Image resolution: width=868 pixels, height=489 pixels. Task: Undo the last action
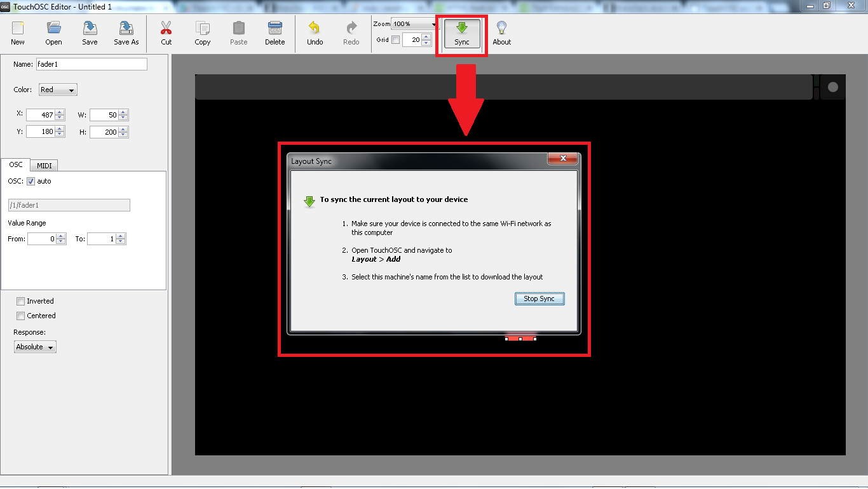click(x=315, y=34)
